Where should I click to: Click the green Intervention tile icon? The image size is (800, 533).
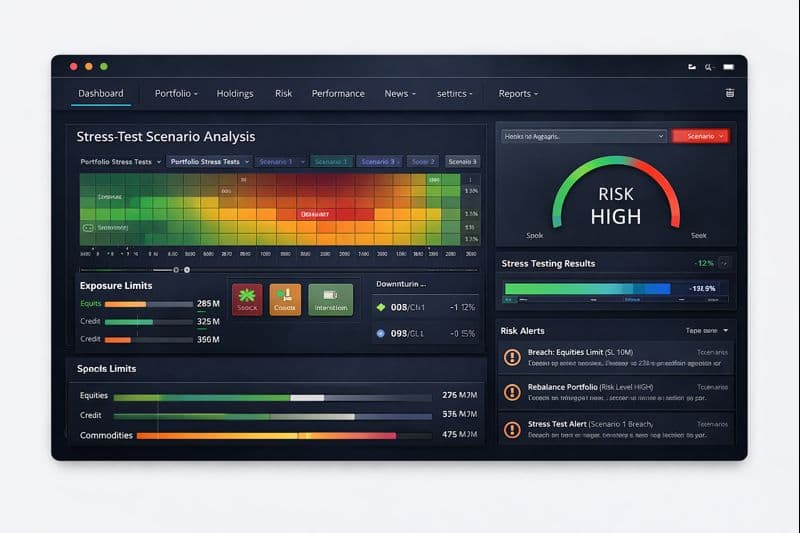(x=331, y=299)
